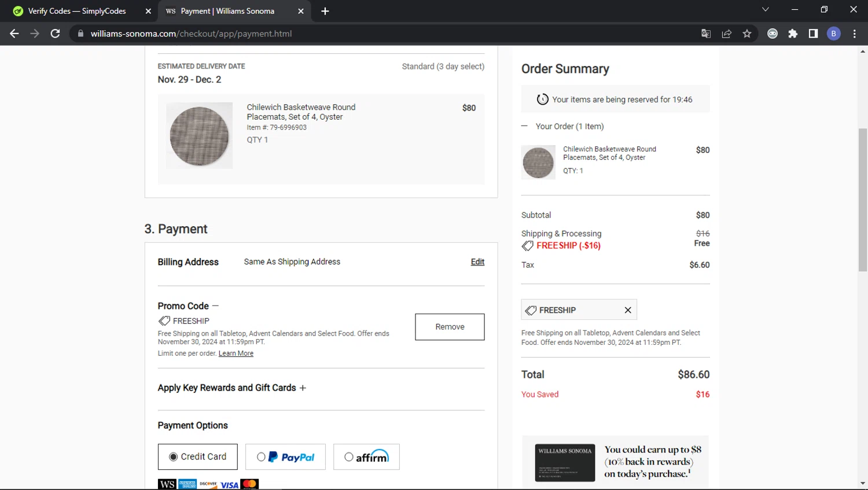Open the Extensions puzzle icon
Screen dimensions: 868x490
pyautogui.click(x=793, y=34)
